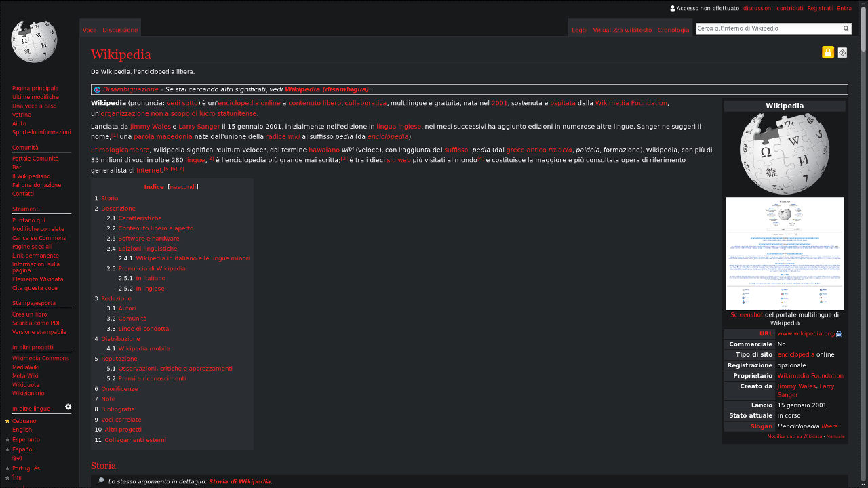Open Pagina principale from the sidebar
The image size is (868, 488).
pyautogui.click(x=35, y=88)
